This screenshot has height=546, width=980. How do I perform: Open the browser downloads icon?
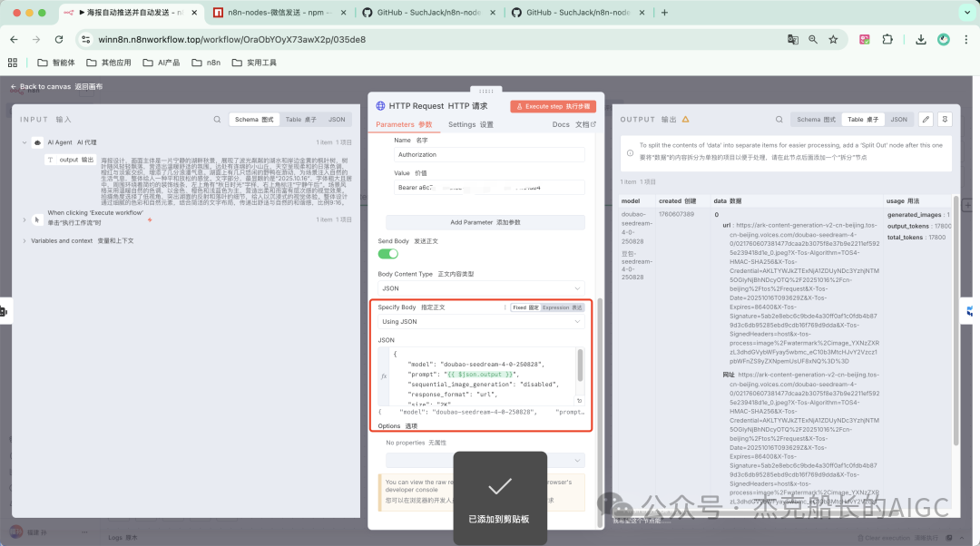pyautogui.click(x=921, y=39)
